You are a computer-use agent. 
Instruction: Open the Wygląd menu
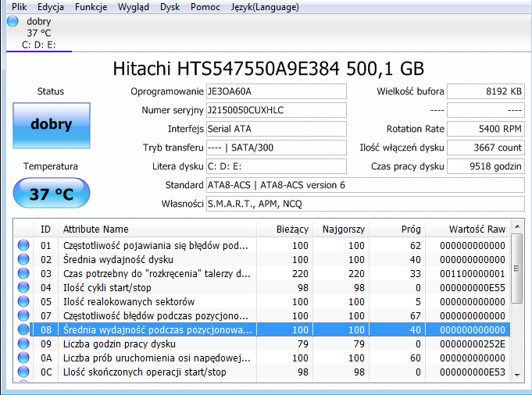[134, 7]
